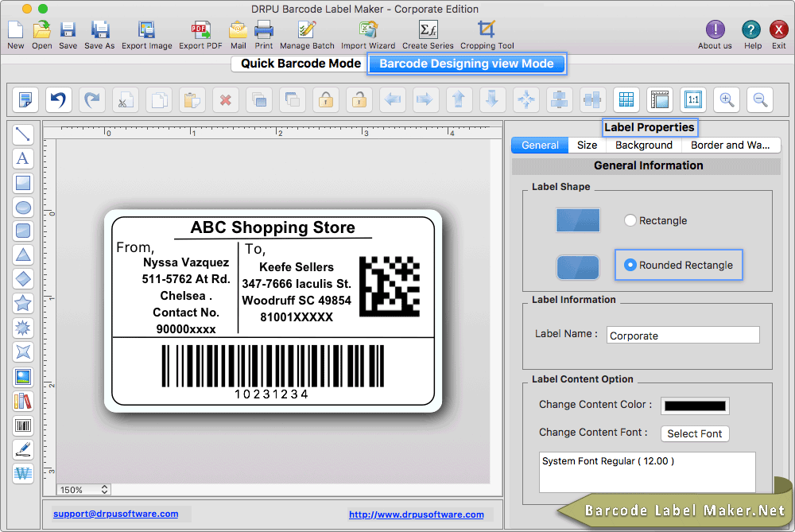Image resolution: width=795 pixels, height=532 pixels.
Task: Click the Help icon
Action: tap(751, 30)
